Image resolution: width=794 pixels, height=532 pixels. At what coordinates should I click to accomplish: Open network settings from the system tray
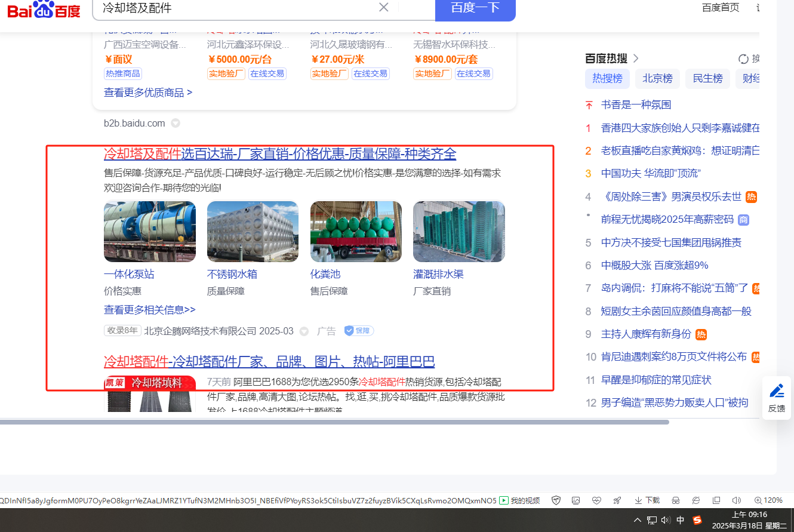click(x=652, y=520)
